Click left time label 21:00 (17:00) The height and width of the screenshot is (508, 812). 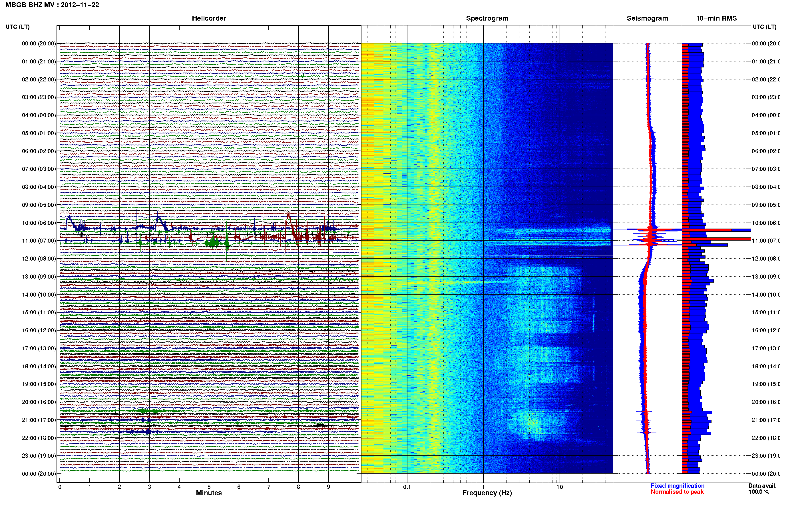point(39,420)
